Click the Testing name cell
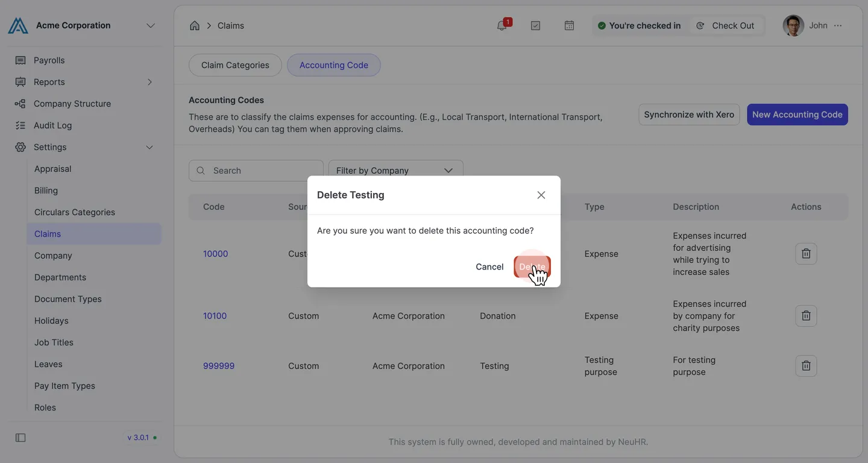 (494, 366)
